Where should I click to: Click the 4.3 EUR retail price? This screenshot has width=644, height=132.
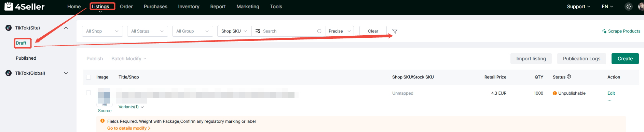(x=499, y=93)
